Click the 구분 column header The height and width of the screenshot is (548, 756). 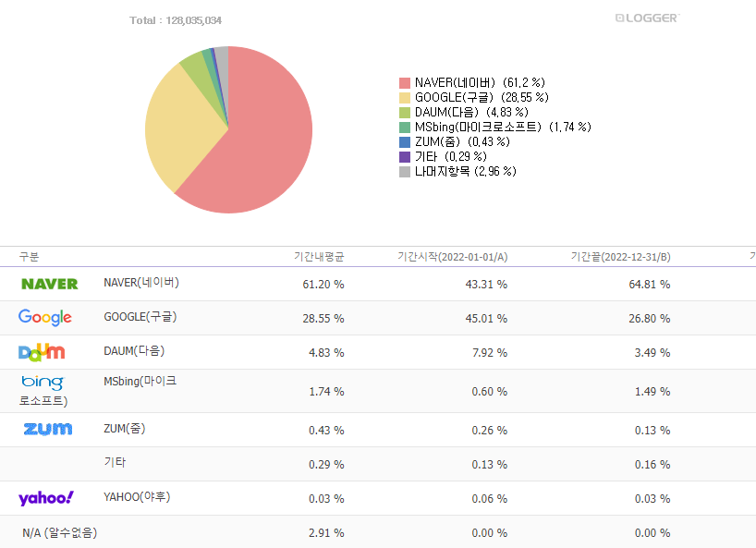click(x=29, y=256)
